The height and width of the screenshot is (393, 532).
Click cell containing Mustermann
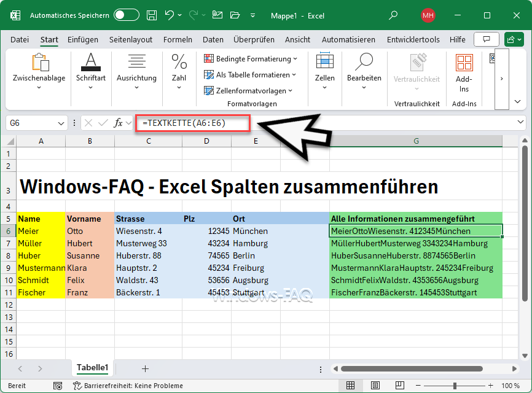click(41, 268)
